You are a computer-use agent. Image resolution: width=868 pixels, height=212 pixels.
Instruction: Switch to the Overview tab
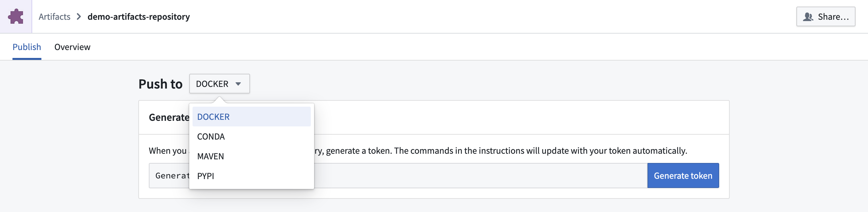(x=73, y=47)
